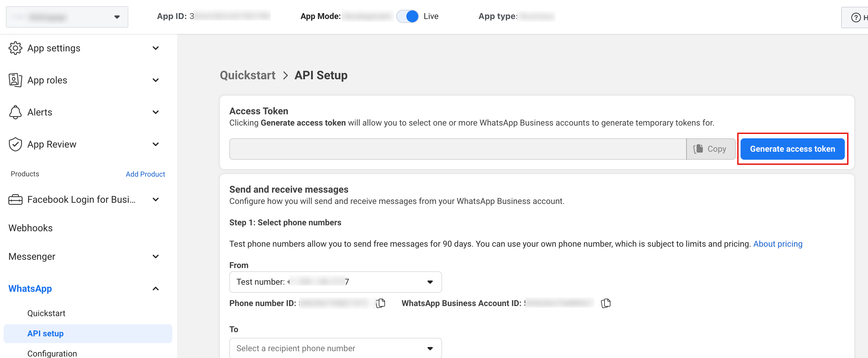The width and height of the screenshot is (868, 358).
Task: Select the WhatsApp Quickstart item
Action: (x=46, y=313)
